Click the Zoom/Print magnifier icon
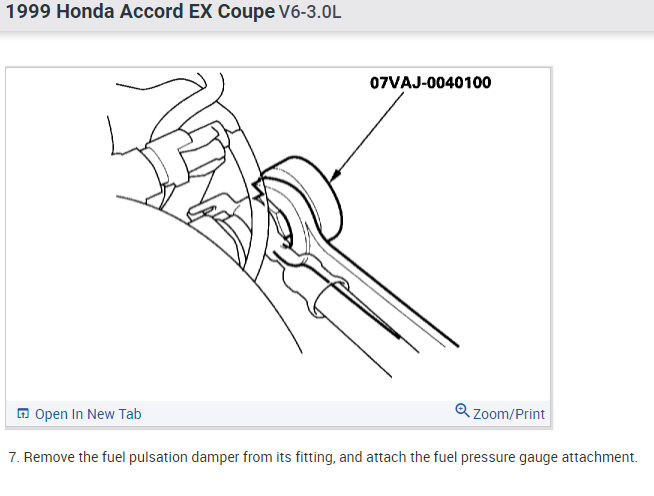The height and width of the screenshot is (496, 654). [x=462, y=411]
